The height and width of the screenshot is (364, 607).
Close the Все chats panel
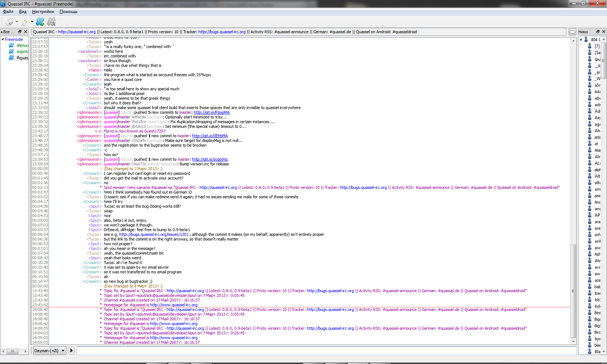26,32
